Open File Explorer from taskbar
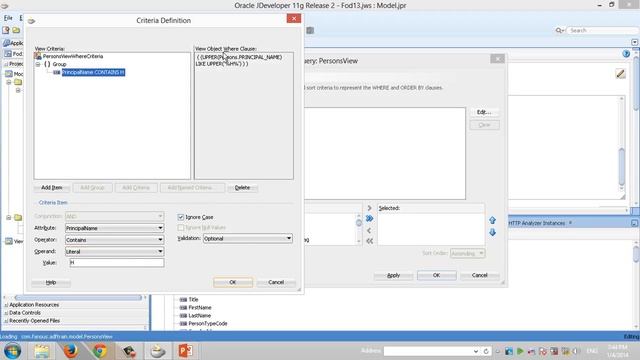The image size is (640, 360). tap(41, 351)
